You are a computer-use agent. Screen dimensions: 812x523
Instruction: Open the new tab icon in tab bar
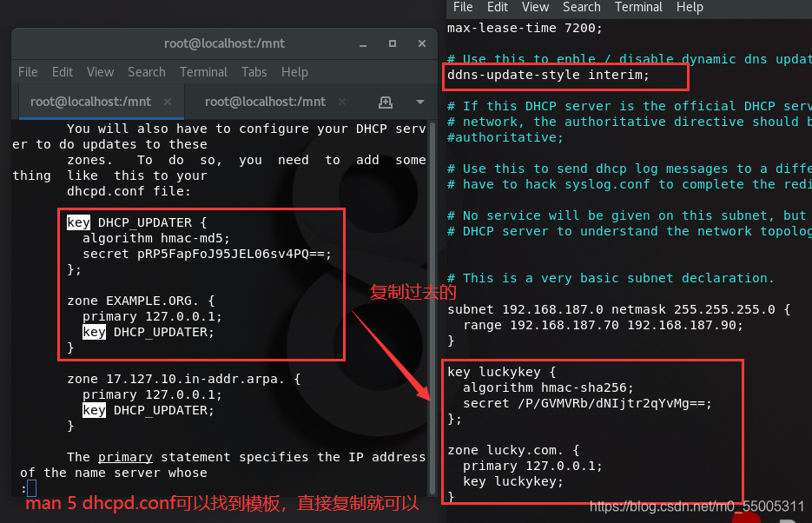click(x=386, y=102)
